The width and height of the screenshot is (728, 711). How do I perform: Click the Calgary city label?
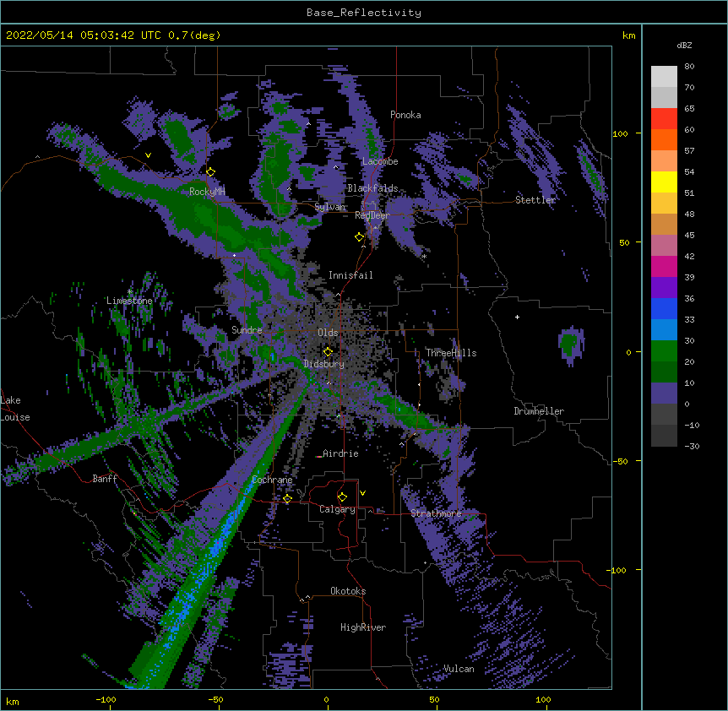click(x=337, y=509)
